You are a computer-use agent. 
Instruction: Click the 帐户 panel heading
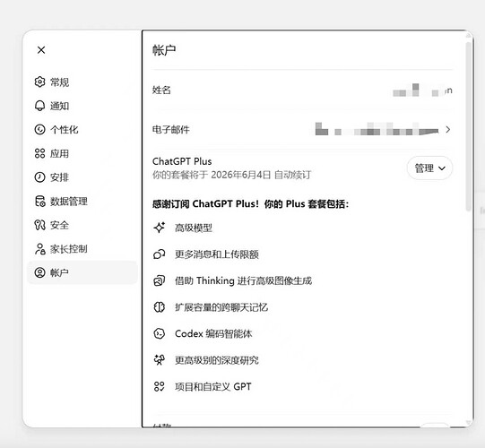tap(164, 50)
